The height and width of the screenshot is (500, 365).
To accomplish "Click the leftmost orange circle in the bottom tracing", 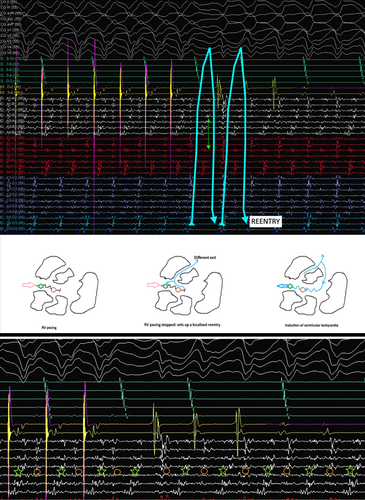I will click(x=37, y=471).
